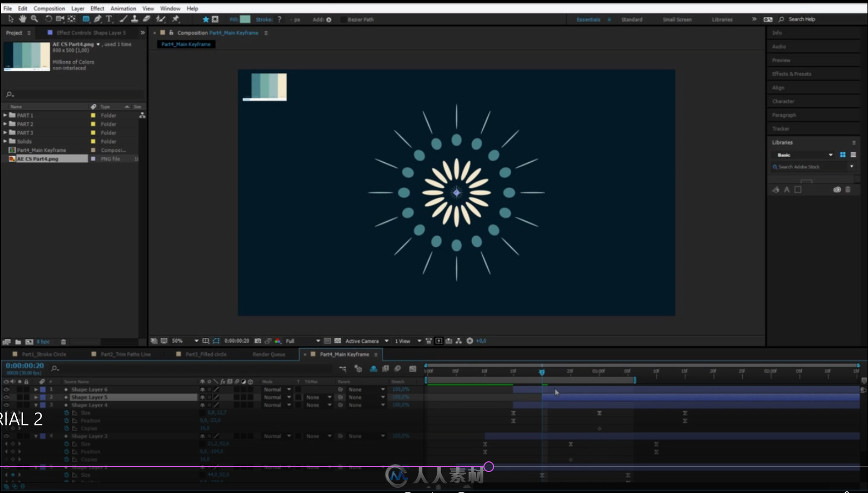Toggle the timeline frame blending icon
The image size is (868, 493).
point(385,368)
